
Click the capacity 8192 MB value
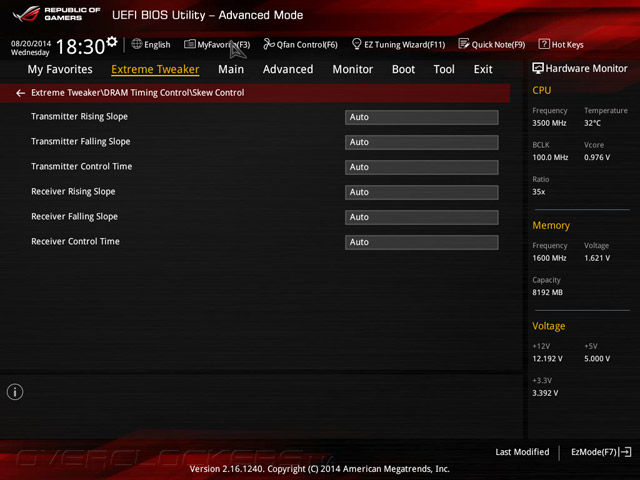click(x=547, y=292)
